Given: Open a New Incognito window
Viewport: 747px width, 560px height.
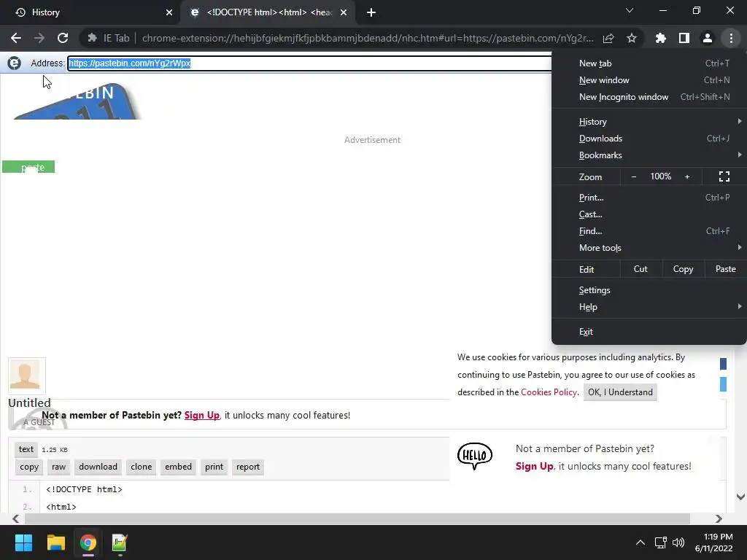Looking at the screenshot, I should (649, 97).
